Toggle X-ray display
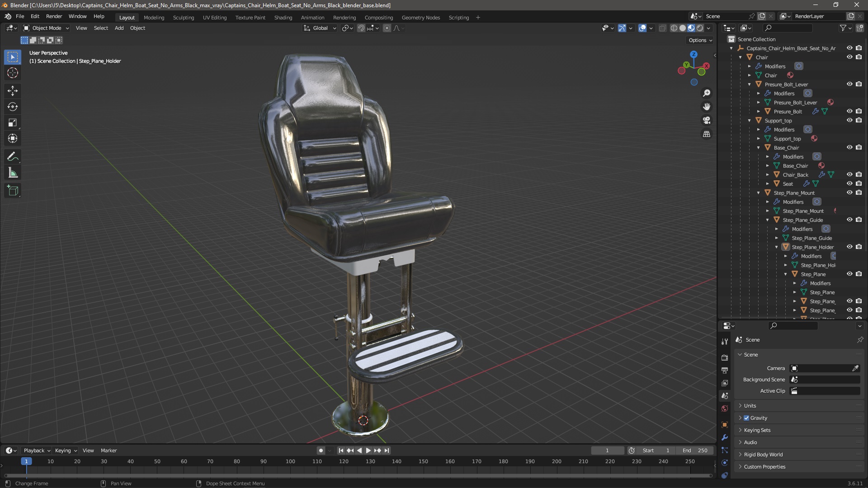 point(662,28)
